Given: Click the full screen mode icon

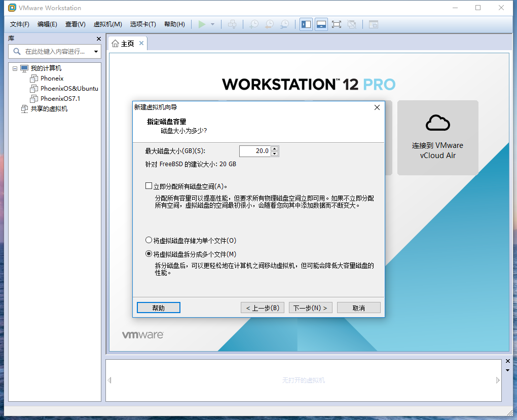Looking at the screenshot, I should pos(337,24).
